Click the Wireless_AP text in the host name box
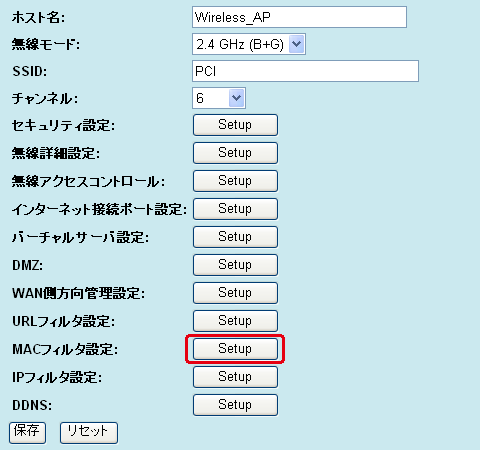480x450 pixels. pyautogui.click(x=232, y=17)
